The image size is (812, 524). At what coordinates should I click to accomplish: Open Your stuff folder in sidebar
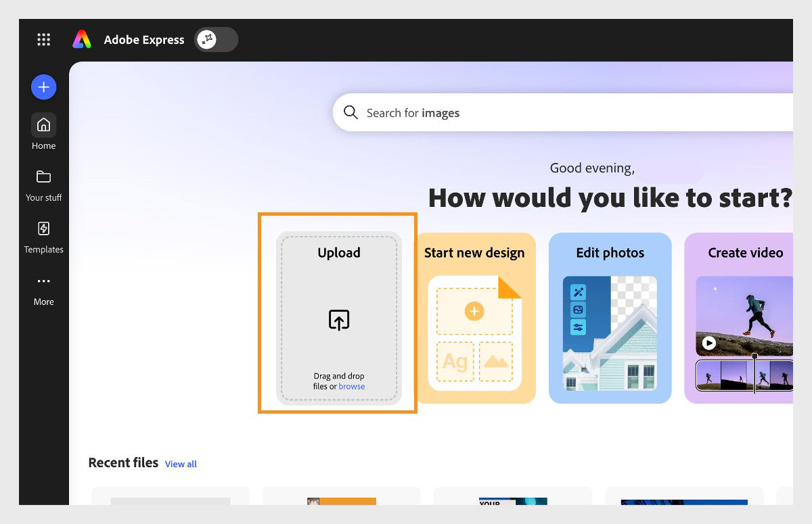(43, 185)
